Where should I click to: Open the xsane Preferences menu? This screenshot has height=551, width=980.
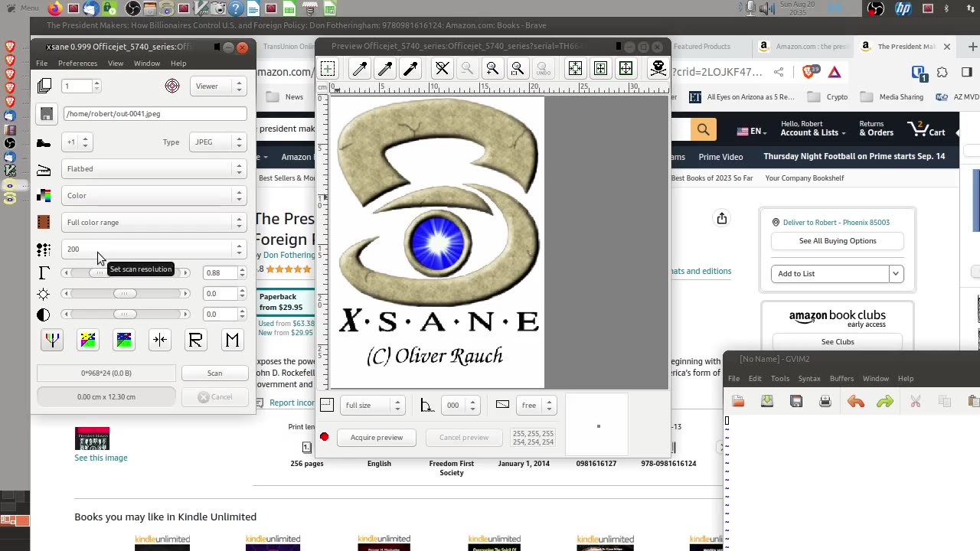[x=77, y=63]
